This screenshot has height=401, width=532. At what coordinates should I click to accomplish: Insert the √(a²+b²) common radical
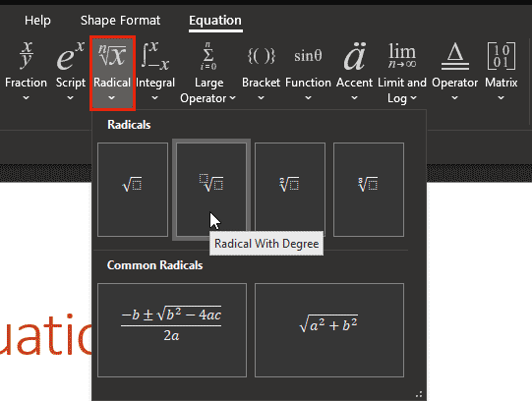point(329,330)
